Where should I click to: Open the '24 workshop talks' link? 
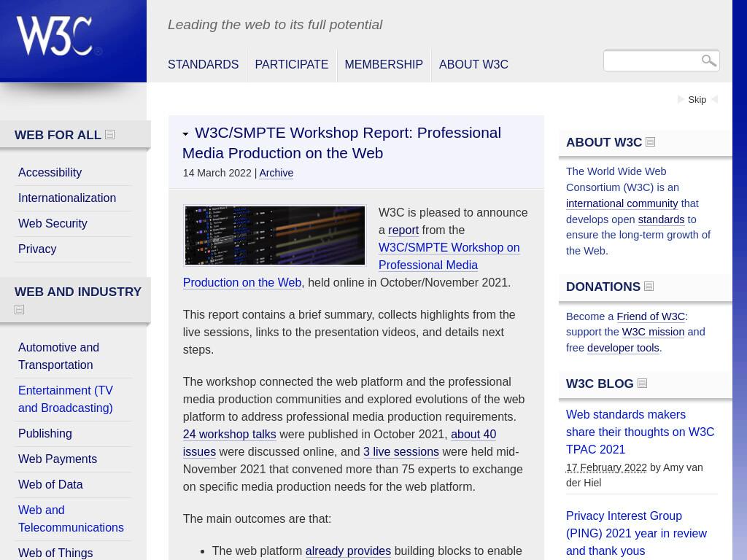230,435
